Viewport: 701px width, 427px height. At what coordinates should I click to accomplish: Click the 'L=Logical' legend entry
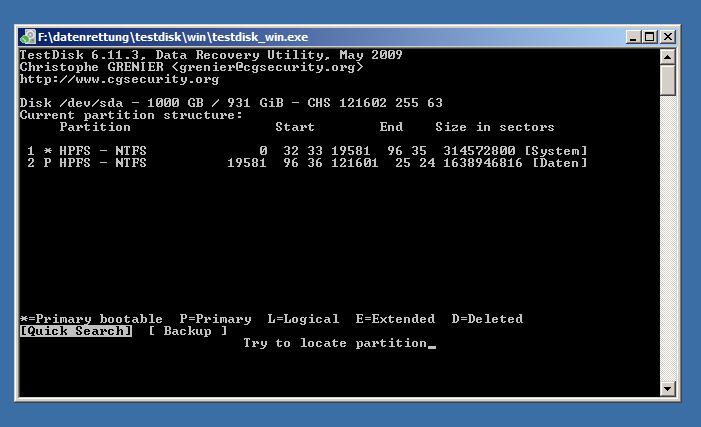click(303, 319)
